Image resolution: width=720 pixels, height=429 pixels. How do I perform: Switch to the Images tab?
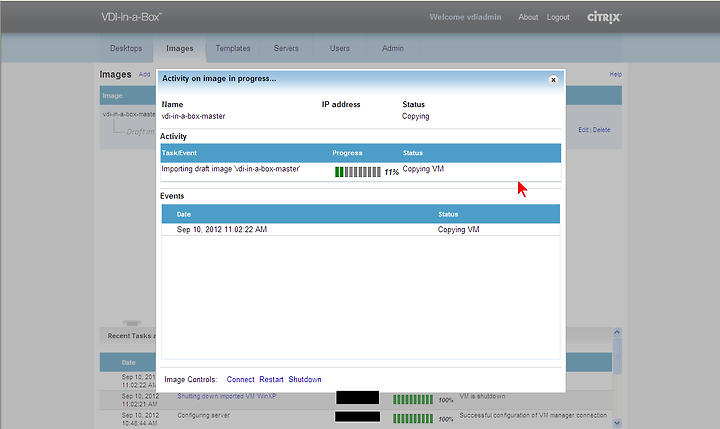(180, 48)
